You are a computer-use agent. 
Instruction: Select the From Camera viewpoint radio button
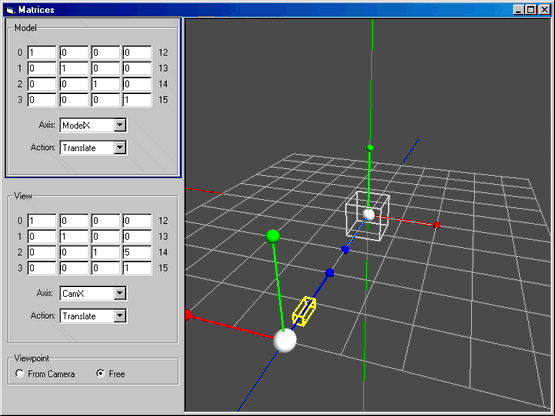pos(19,374)
